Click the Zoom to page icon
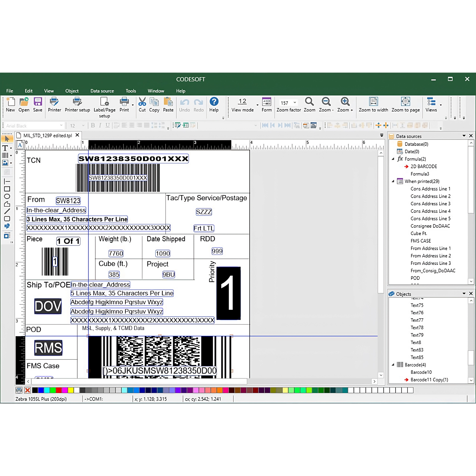 [405, 102]
